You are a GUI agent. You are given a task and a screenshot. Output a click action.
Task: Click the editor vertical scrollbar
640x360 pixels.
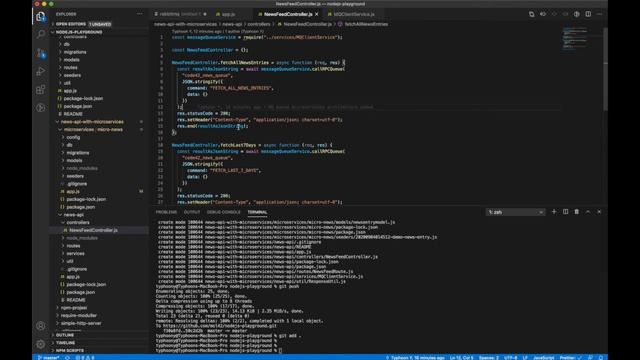tap(605, 69)
